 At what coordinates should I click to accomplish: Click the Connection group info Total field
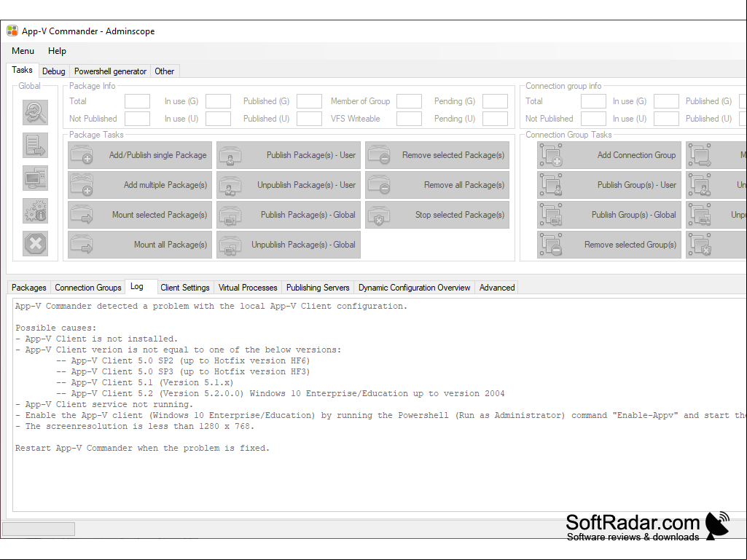tap(594, 101)
